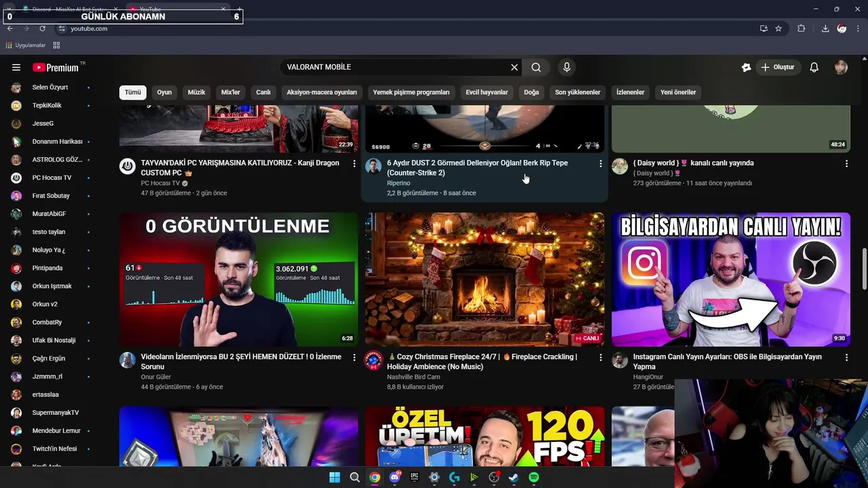Play the ÖZEL ÜRETİM 120 FPS thumbnail

(x=485, y=436)
